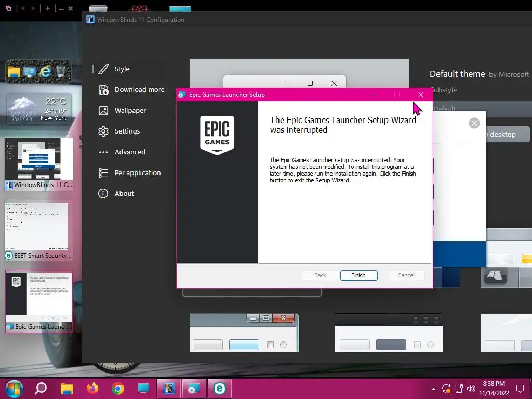Click the Windows logo button in skin preview
Screen dimensions: 532x399
coord(495,275)
